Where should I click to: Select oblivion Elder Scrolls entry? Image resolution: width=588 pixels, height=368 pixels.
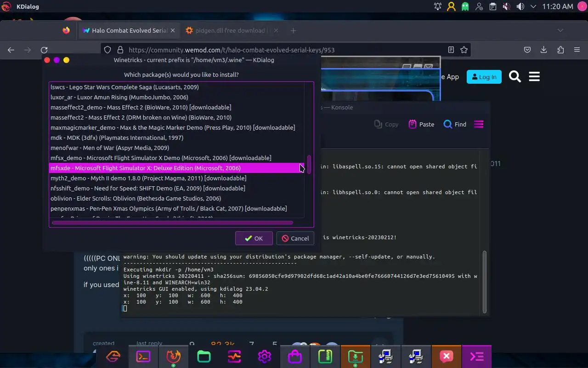pyautogui.click(x=176, y=198)
